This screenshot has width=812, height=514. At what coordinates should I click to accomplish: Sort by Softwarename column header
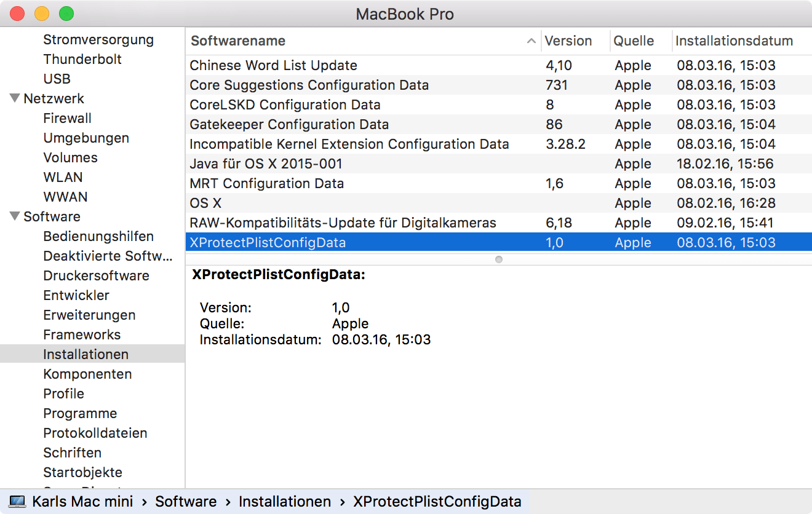pyautogui.click(x=238, y=41)
